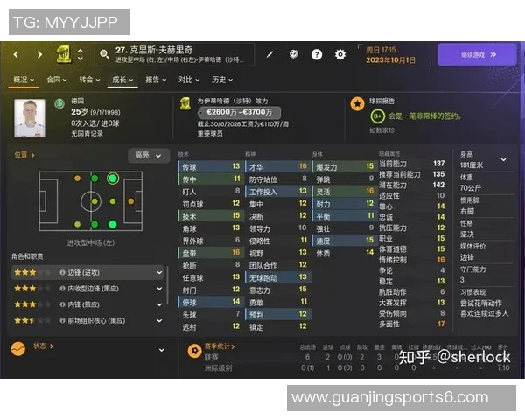Open the 位置 positions link

click(x=24, y=155)
